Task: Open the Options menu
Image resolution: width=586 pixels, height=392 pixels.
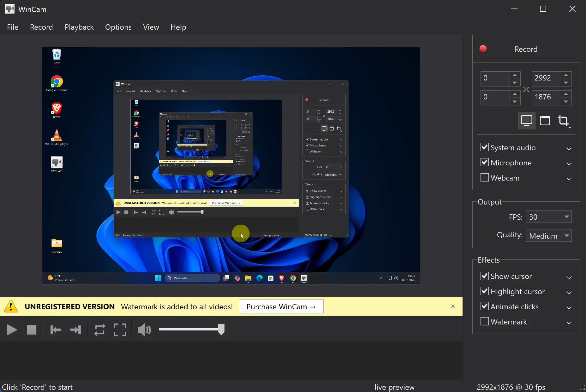Action: pyautogui.click(x=118, y=27)
